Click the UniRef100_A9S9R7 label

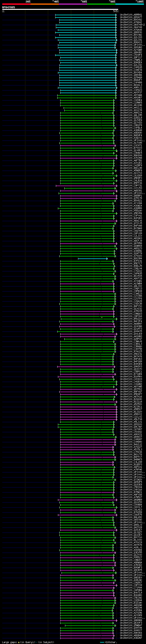131,98
